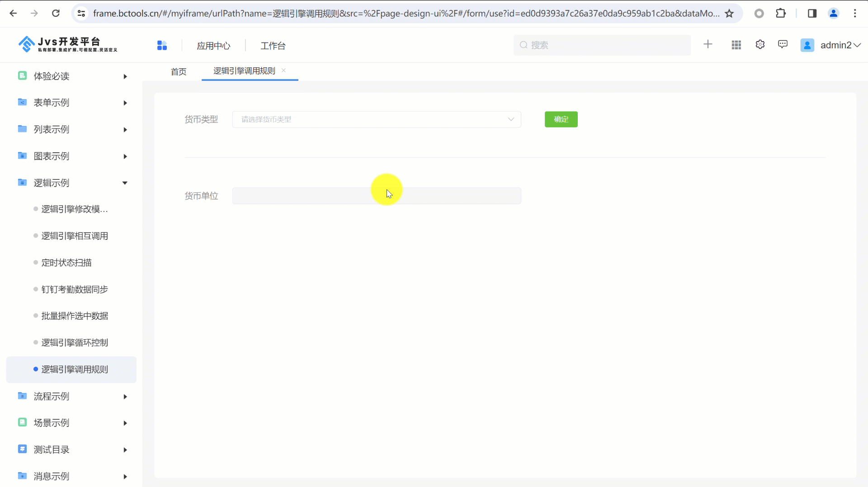Open 逻辑引擎循环控制 in sidebar
Viewport: 868px width, 487px height.
click(75, 342)
